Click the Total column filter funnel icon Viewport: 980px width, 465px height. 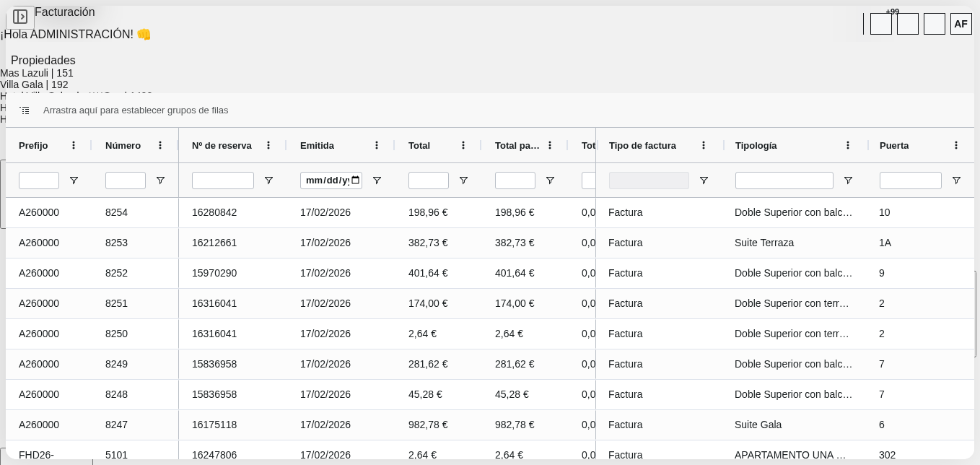point(463,181)
